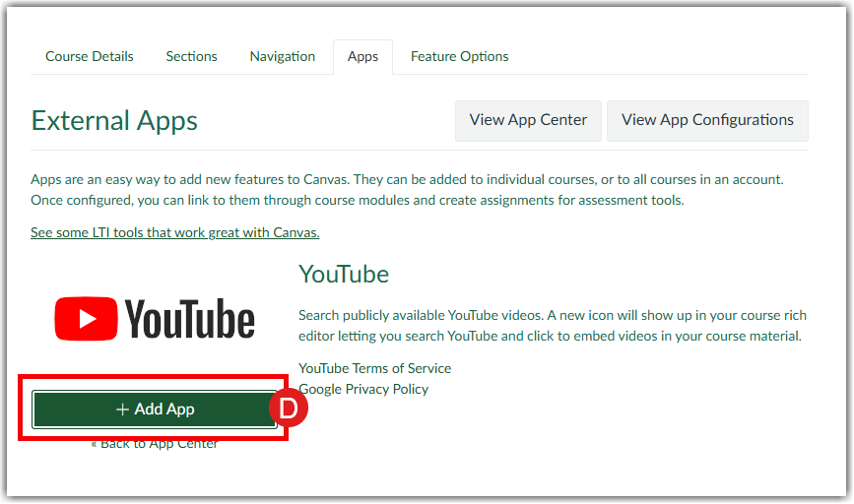Open the LTI tools that work with Canvas link
The width and height of the screenshot is (854, 504).
click(175, 232)
